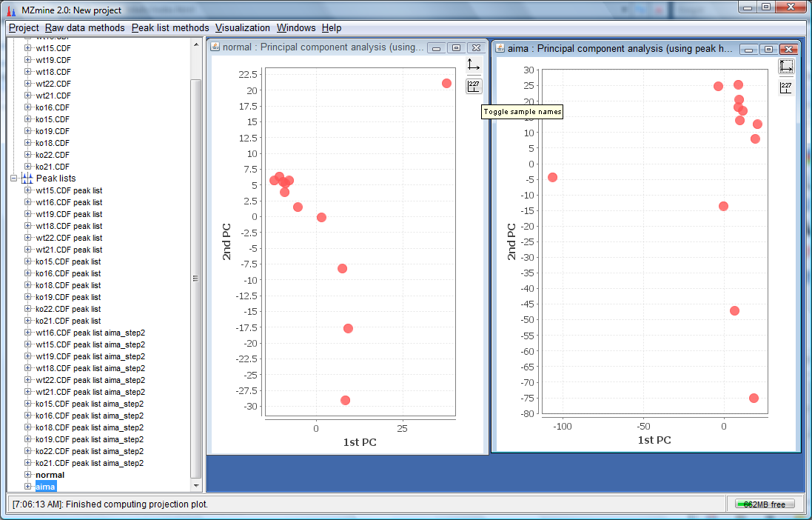
Task: Select wt21.CDF peak list aima_step2
Action: (x=90, y=392)
